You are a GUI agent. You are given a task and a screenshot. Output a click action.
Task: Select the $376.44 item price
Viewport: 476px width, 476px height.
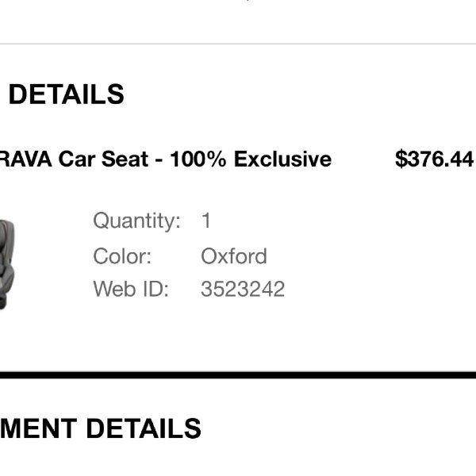point(434,159)
